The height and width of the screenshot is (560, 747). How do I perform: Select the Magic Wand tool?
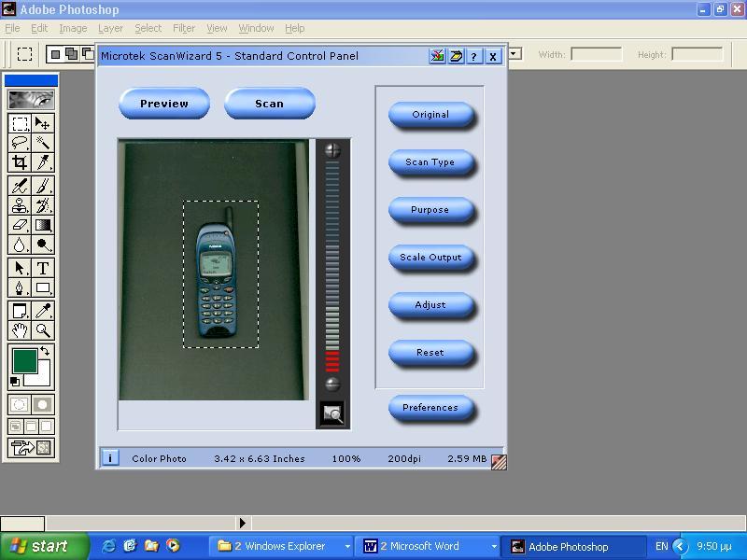pos(43,143)
